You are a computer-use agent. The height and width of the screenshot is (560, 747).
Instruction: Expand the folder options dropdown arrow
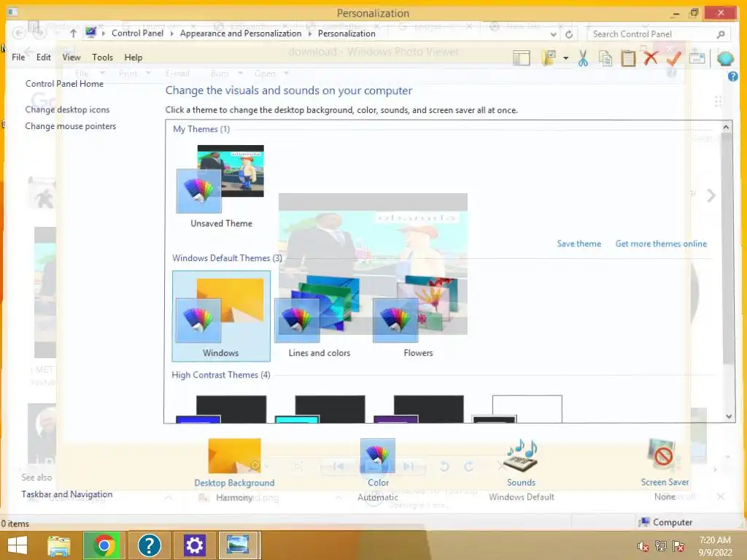566,58
